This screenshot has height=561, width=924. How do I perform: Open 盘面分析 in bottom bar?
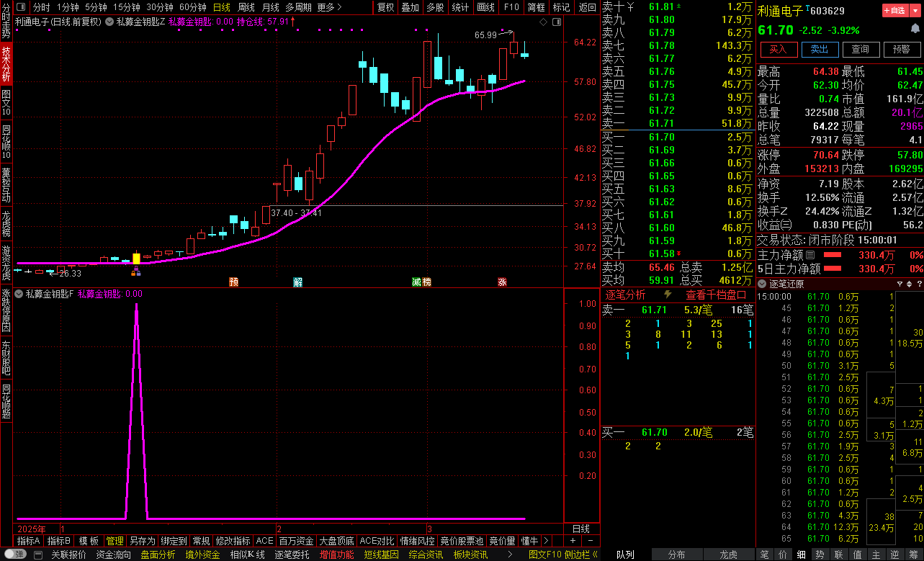pyautogui.click(x=158, y=555)
